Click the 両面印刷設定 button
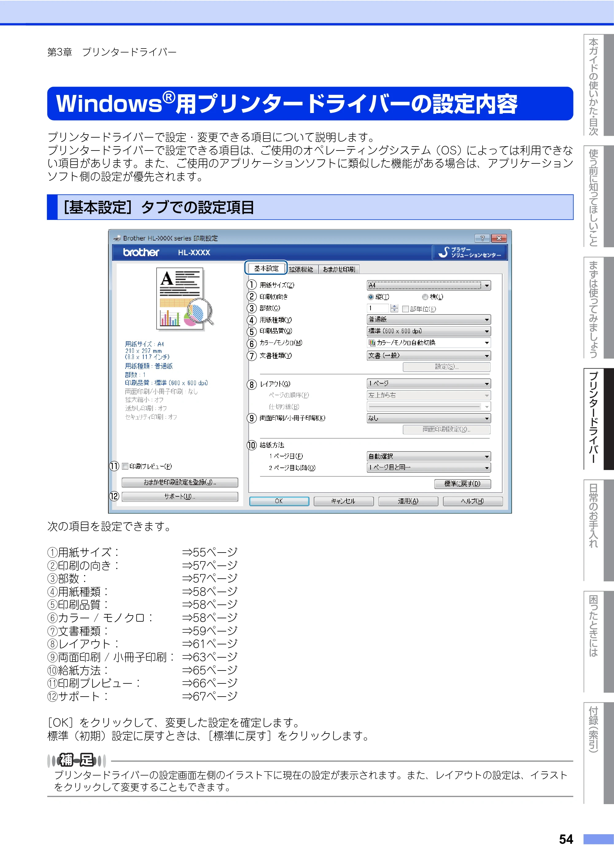 click(446, 429)
